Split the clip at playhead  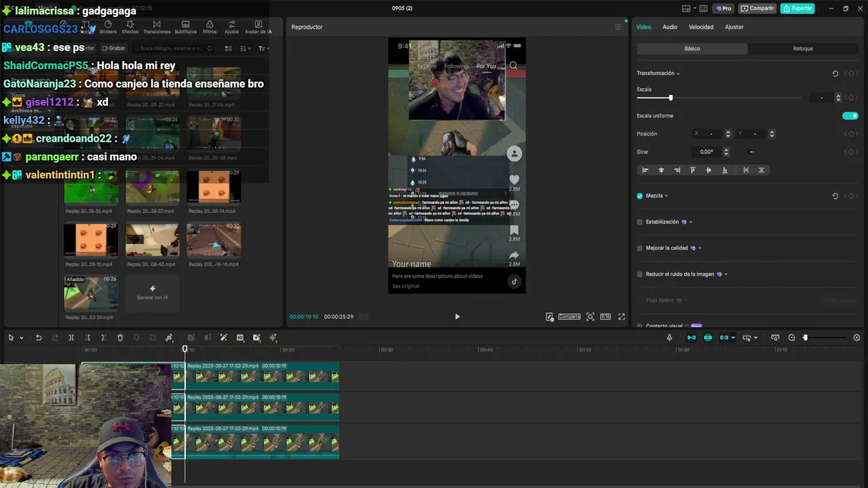click(x=71, y=338)
